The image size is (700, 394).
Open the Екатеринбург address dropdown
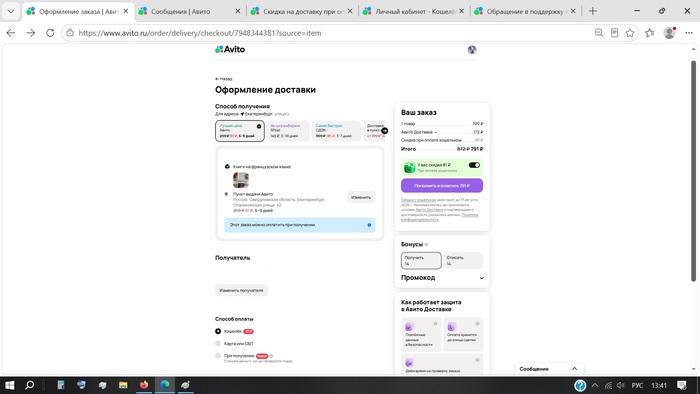click(x=265, y=114)
